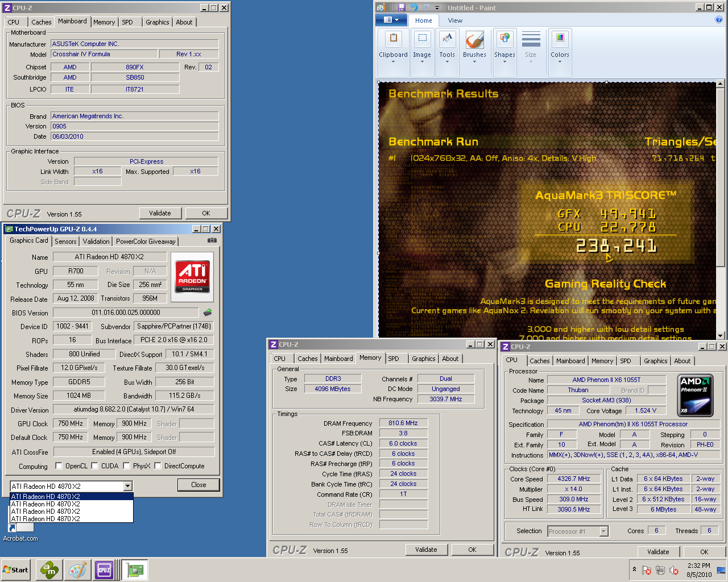Image resolution: width=728 pixels, height=582 pixels.
Task: Expand Customize Quick Access Toolbar arrow in Paint
Action: coord(437,8)
